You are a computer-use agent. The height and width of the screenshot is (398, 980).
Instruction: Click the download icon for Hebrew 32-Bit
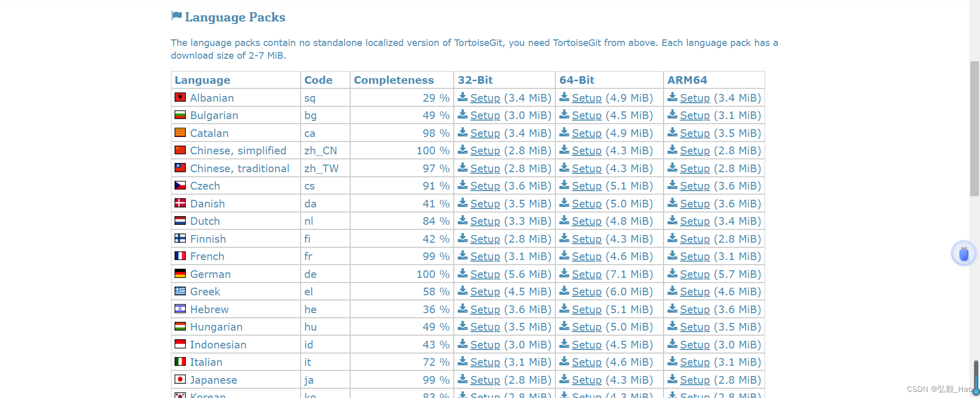pos(462,309)
